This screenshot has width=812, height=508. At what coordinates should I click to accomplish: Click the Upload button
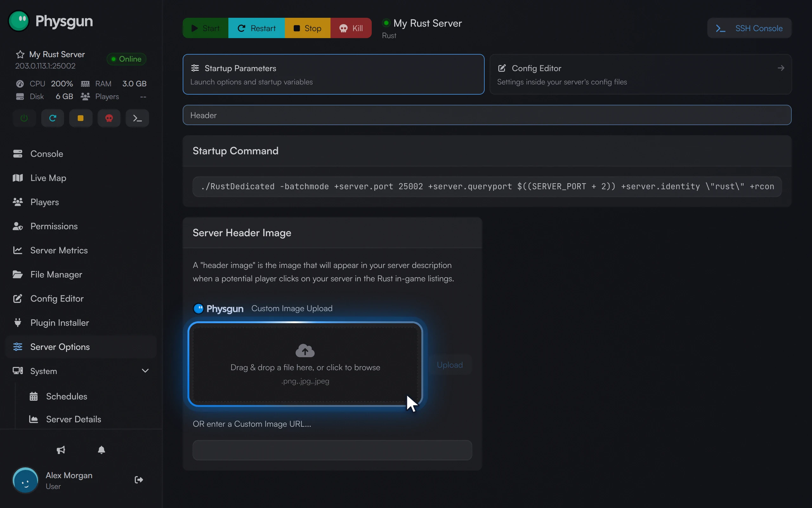pos(450,364)
